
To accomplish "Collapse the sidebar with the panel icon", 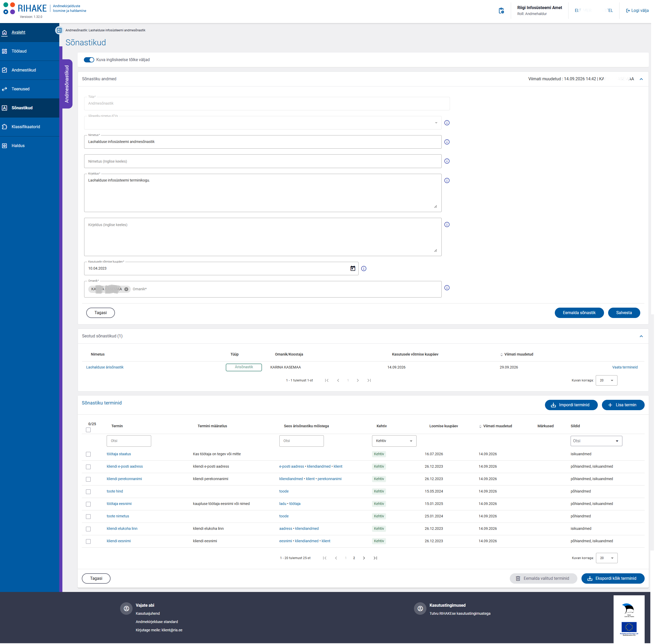I will 59,31.
